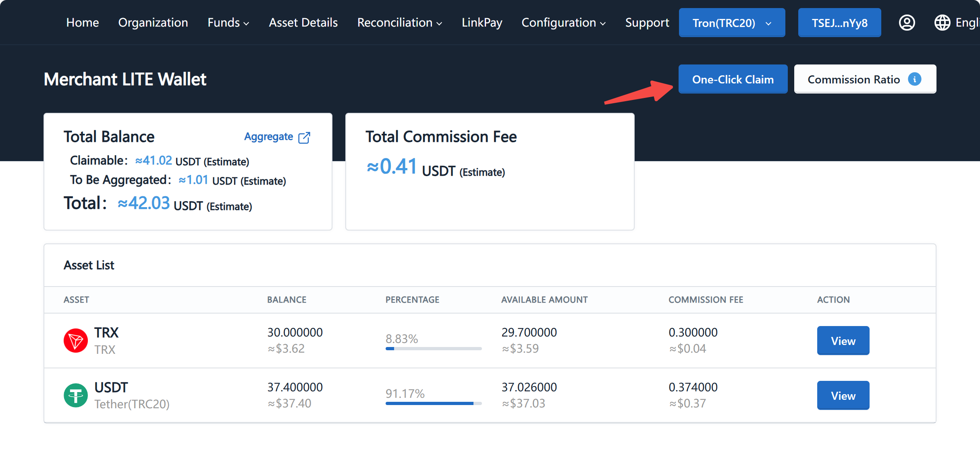Click the TRX 8.83% percentage bar
This screenshot has width=980, height=453.
tap(434, 349)
